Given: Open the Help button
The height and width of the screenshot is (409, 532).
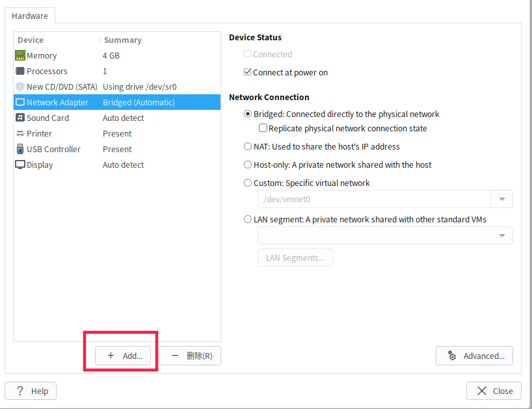Looking at the screenshot, I should click(x=31, y=391).
